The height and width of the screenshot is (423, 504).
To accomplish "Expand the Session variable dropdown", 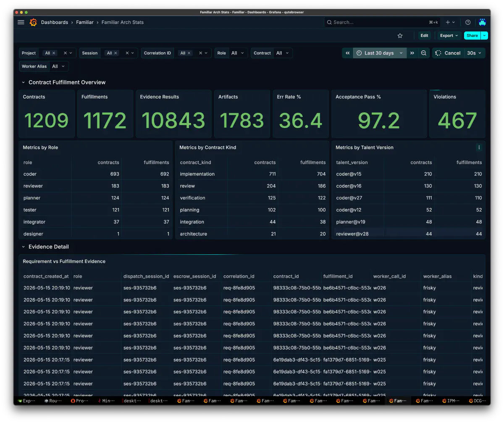I will (133, 53).
